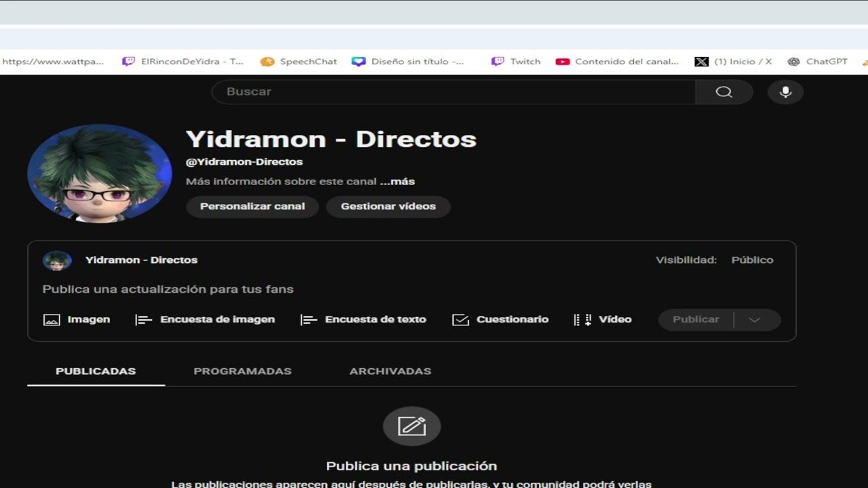
Task: Click the search magnifier button
Action: point(724,92)
